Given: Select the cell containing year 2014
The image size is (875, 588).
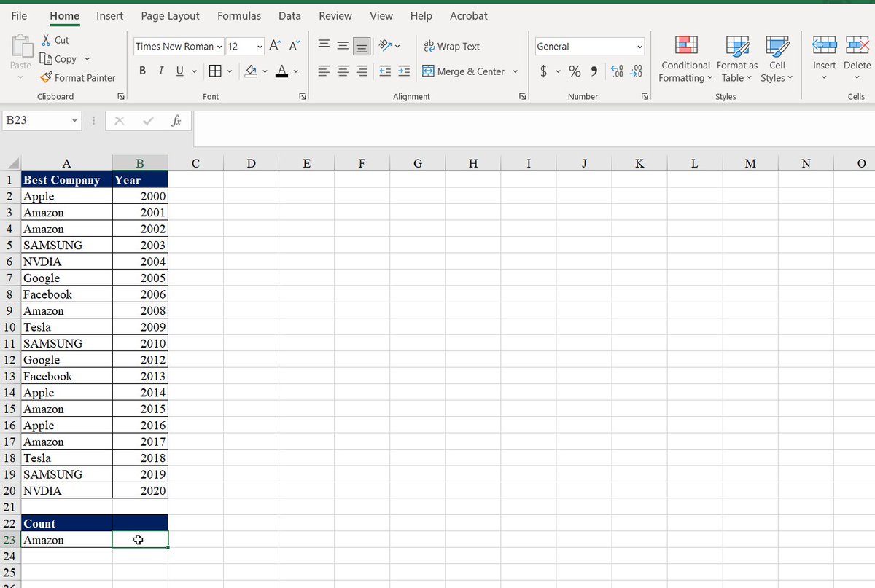Looking at the screenshot, I should coord(140,393).
